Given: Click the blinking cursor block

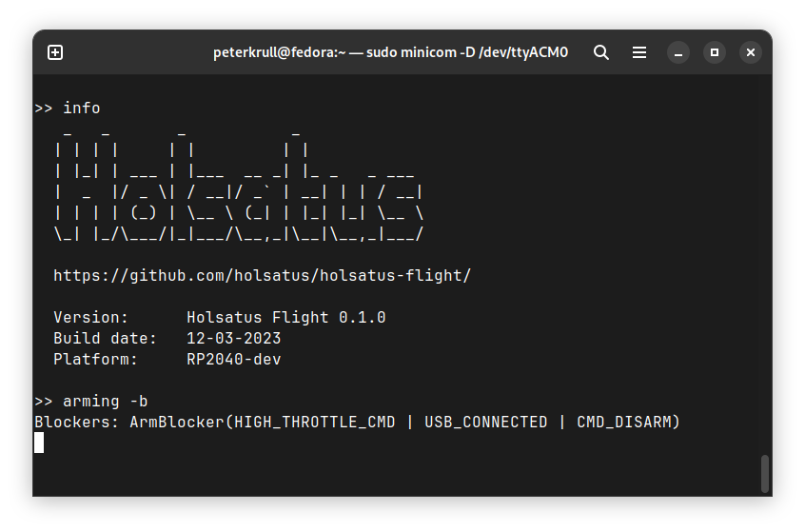Looking at the screenshot, I should (39, 443).
